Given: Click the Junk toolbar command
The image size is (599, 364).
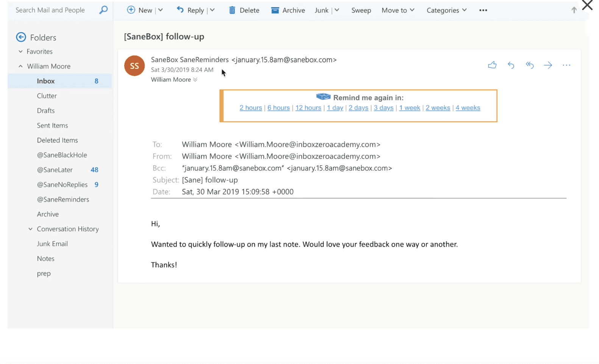Looking at the screenshot, I should click(321, 10).
